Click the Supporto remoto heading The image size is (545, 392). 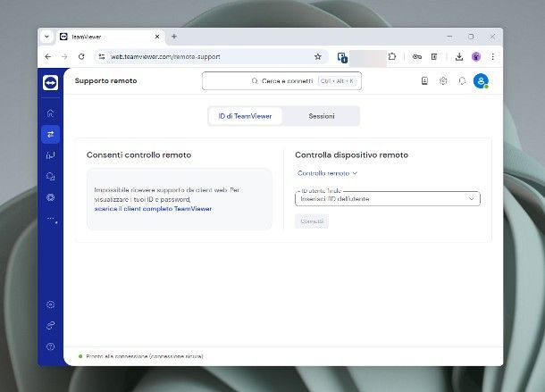click(x=106, y=80)
